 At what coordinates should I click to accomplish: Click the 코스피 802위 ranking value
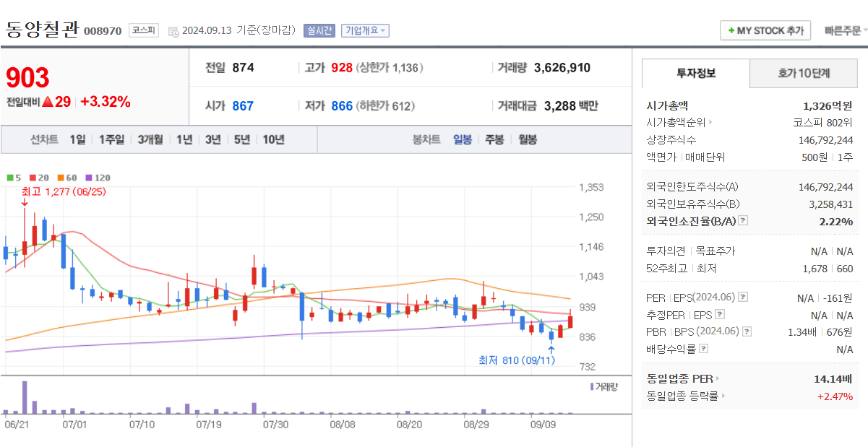822,123
